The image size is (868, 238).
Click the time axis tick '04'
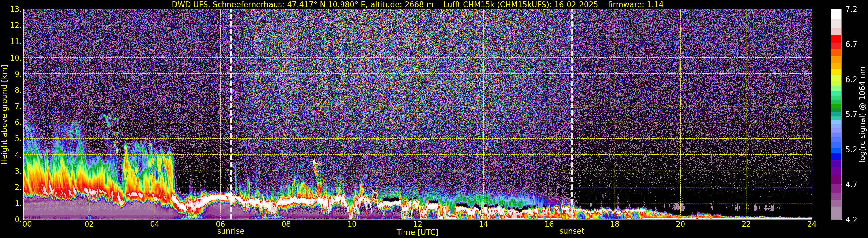pos(155,224)
